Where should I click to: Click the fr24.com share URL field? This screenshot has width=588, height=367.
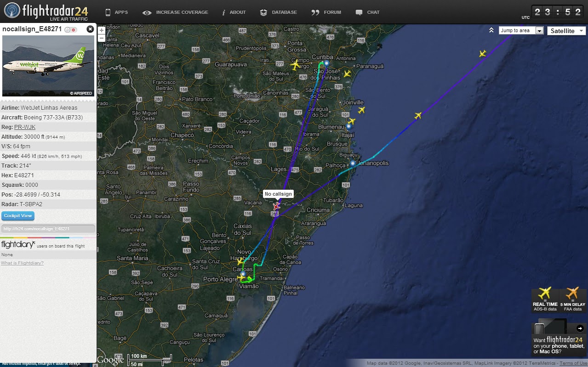pos(48,228)
